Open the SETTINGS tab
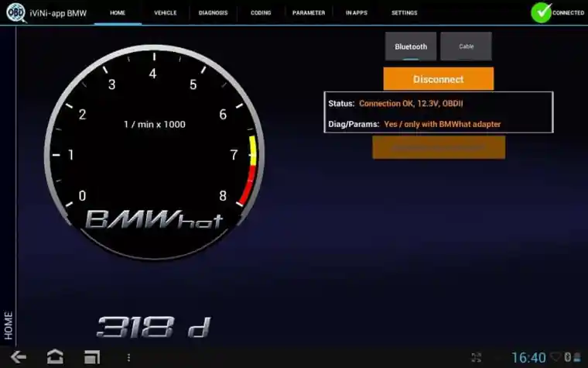Viewport: 588px width, 368px height. [x=404, y=12]
